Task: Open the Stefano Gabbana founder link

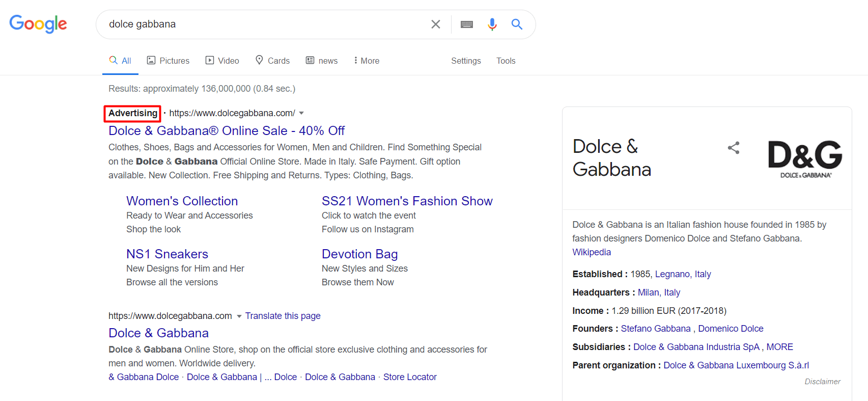Action: [x=656, y=329]
